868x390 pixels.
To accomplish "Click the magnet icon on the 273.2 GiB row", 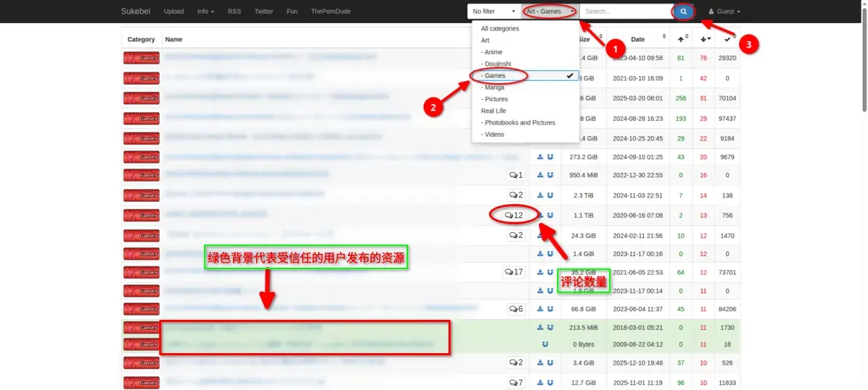I will point(550,156).
